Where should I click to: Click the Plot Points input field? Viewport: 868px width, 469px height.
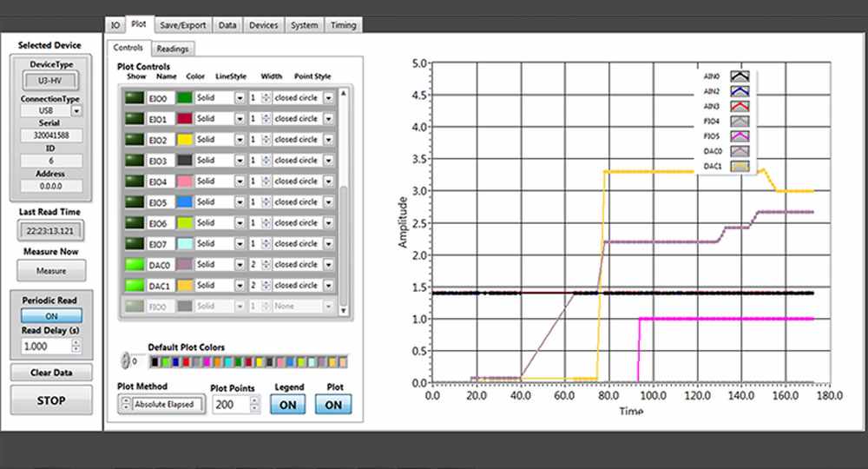pos(230,404)
